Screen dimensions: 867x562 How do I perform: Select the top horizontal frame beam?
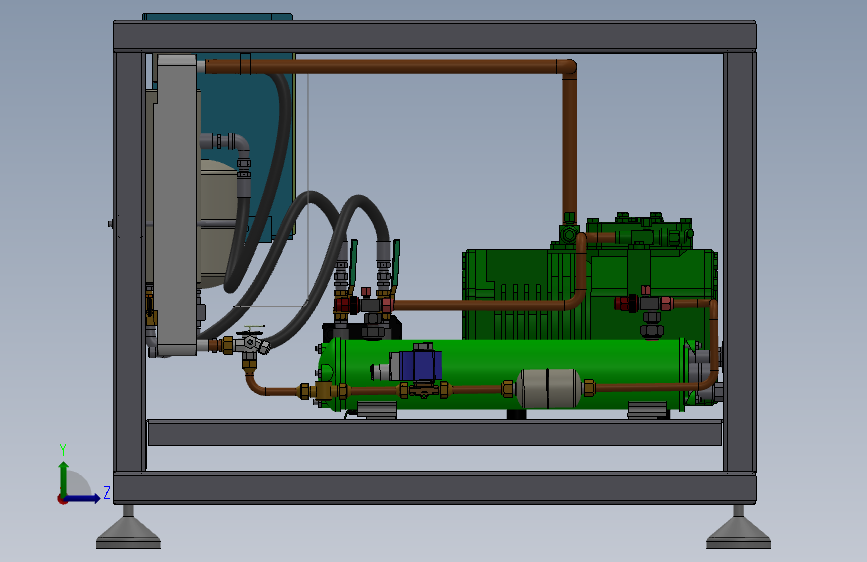click(435, 36)
